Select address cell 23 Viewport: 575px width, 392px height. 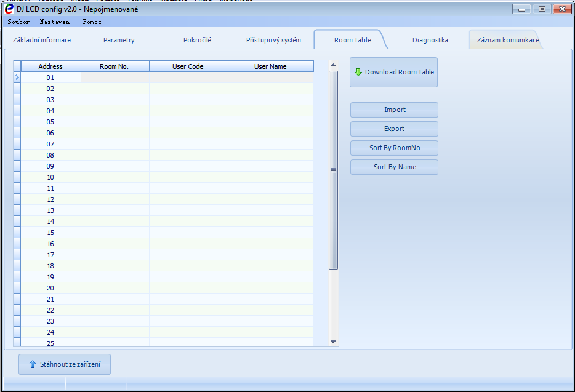(50, 321)
